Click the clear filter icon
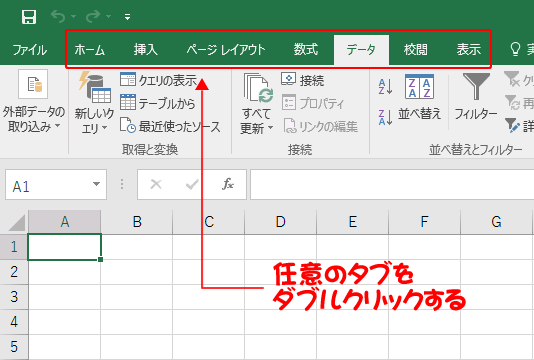The image size is (534, 360). pos(512,79)
